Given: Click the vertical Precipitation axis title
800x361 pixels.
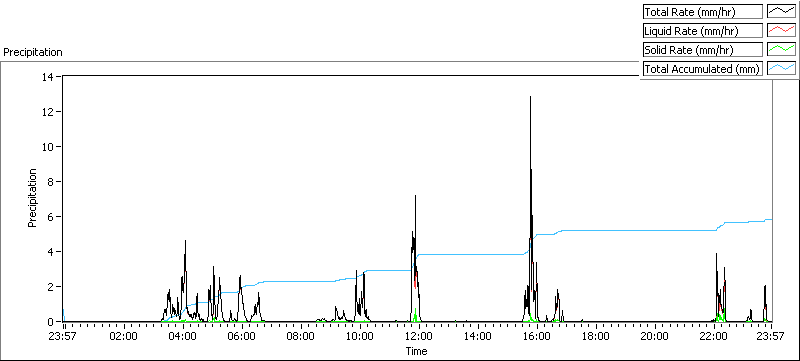Looking at the screenshot, I should [32, 198].
